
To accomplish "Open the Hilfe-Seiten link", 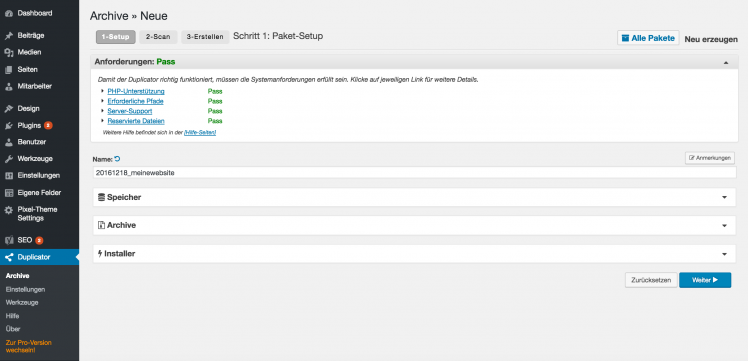I will click(x=200, y=132).
